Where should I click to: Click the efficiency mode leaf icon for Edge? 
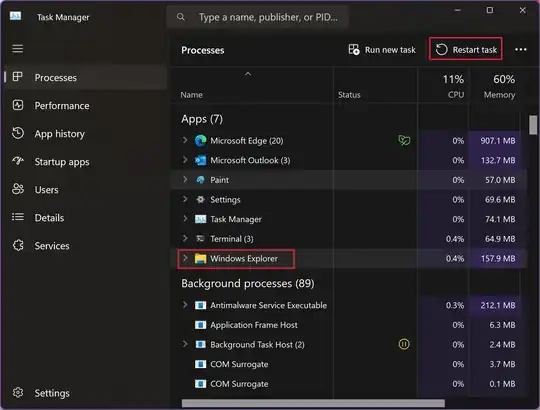pos(404,140)
